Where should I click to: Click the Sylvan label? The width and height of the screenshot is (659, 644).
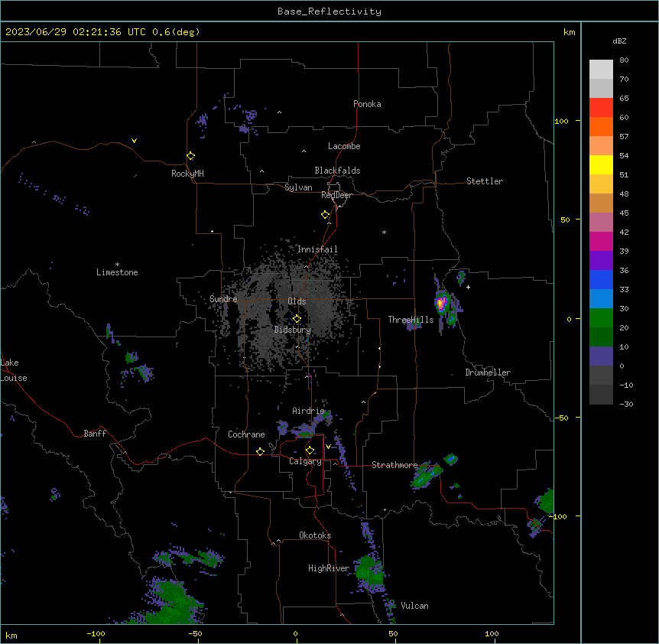(298, 187)
